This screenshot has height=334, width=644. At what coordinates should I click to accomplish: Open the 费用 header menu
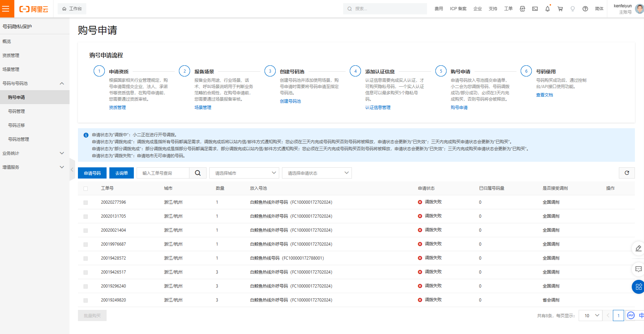pos(439,9)
